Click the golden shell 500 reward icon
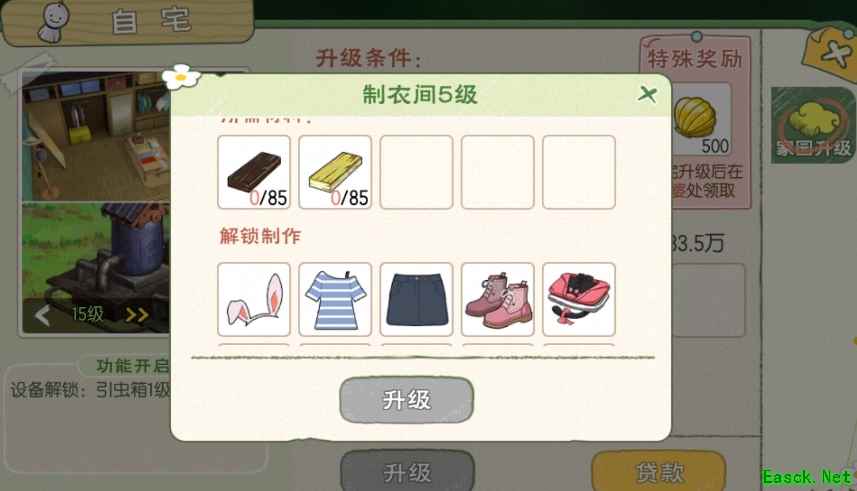This screenshot has height=491, width=857. pos(701,120)
